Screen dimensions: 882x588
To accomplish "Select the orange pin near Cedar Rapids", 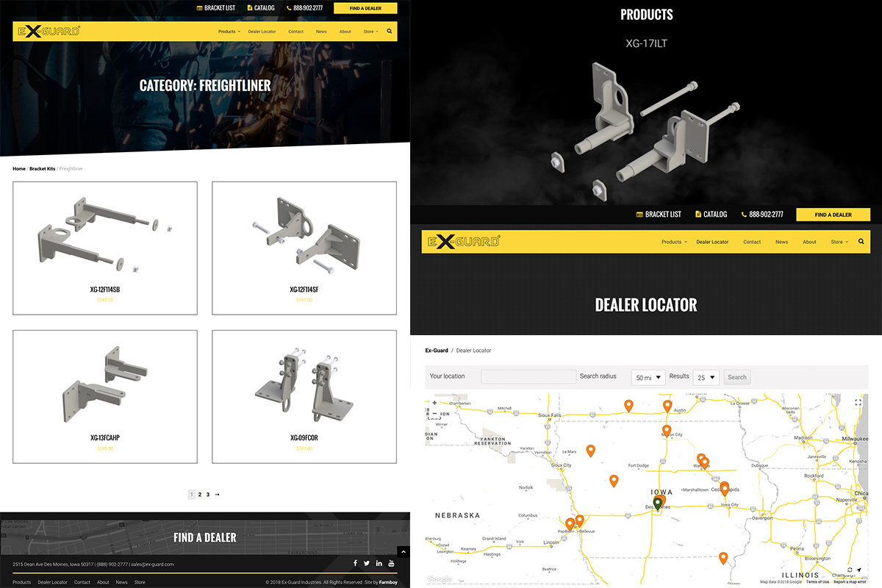I will tap(725, 489).
